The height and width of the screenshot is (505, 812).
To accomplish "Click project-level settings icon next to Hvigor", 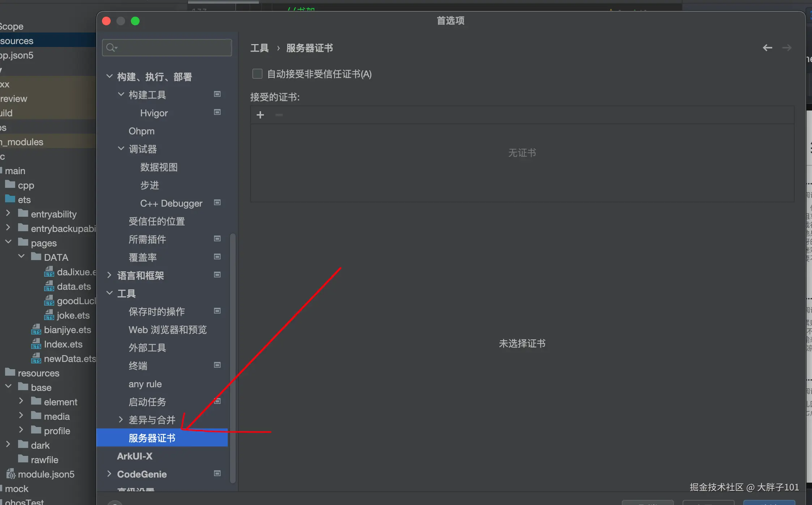I will click(x=217, y=112).
